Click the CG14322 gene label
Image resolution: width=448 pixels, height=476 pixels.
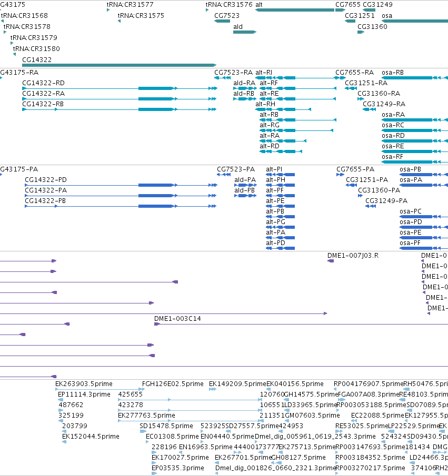point(37,60)
